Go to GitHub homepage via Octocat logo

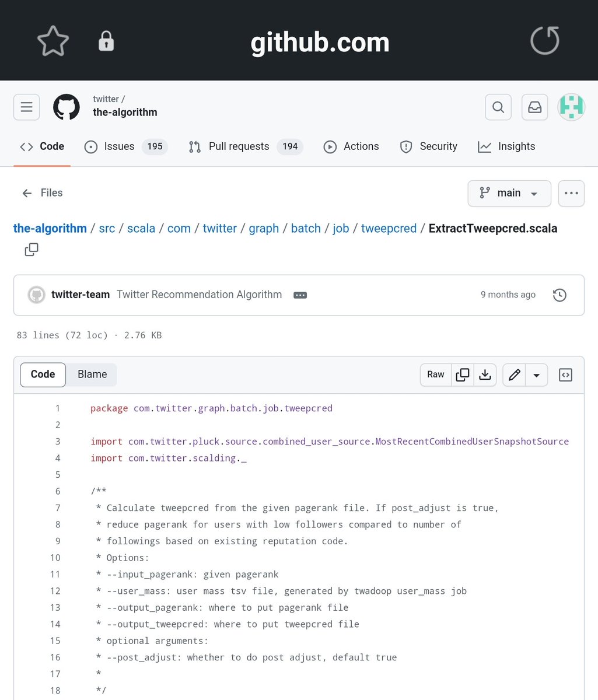pos(67,107)
